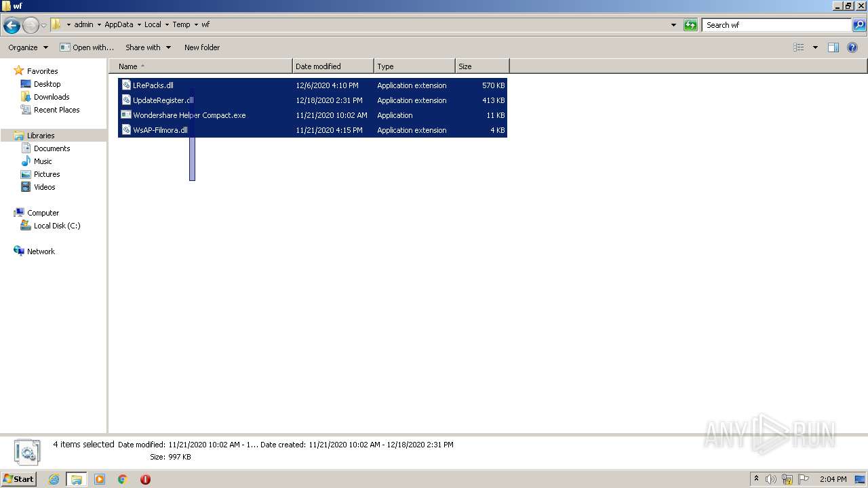
Task: Click Temp in the address breadcrumb
Action: pyautogui.click(x=181, y=24)
